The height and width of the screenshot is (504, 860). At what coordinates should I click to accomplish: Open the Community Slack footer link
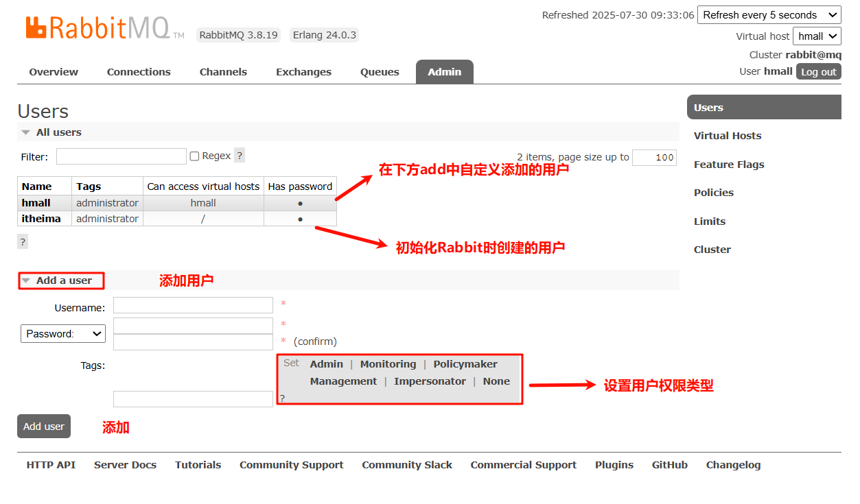click(x=407, y=465)
